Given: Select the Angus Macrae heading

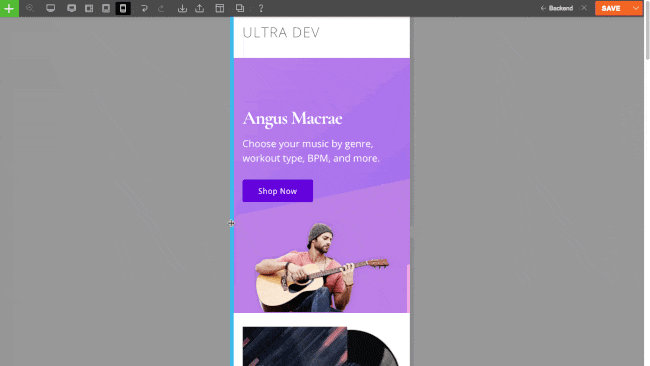Looking at the screenshot, I should [x=292, y=119].
